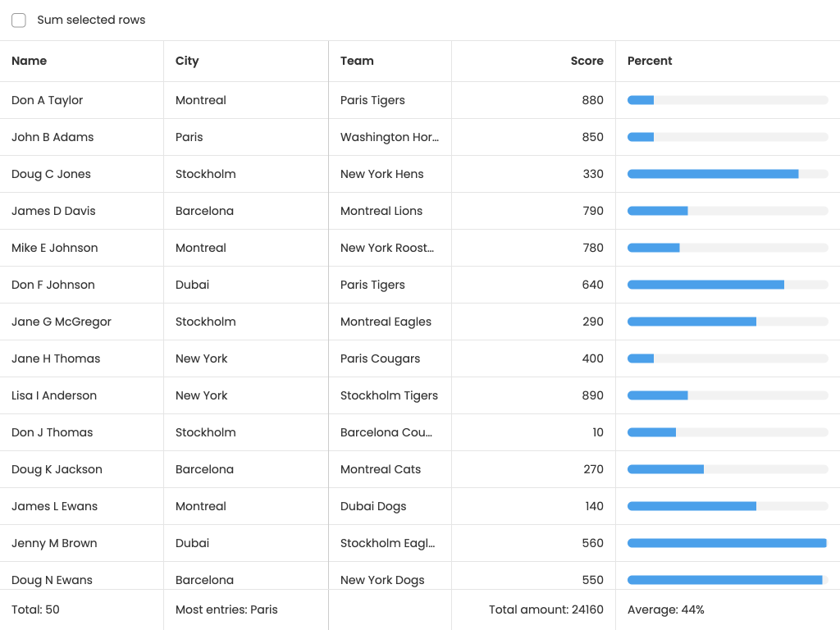
Task: Enable the Sum selected rows checkbox
Action: coord(19,21)
